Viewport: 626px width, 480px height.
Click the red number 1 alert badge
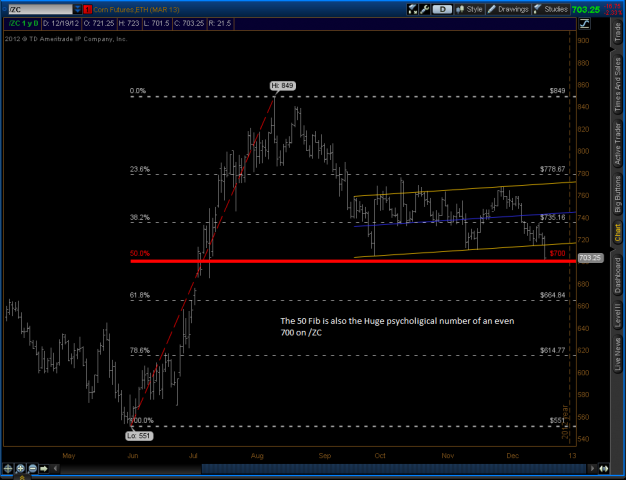(x=87, y=9)
